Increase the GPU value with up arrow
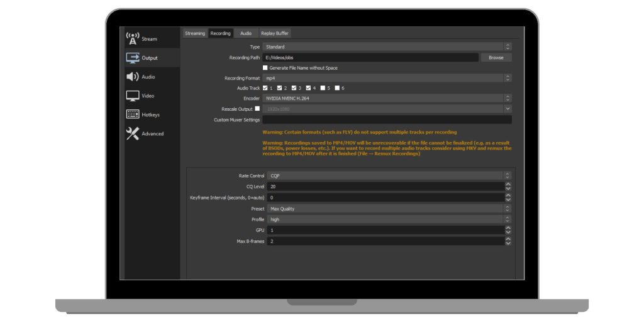The height and width of the screenshot is (322, 644). pyautogui.click(x=508, y=228)
